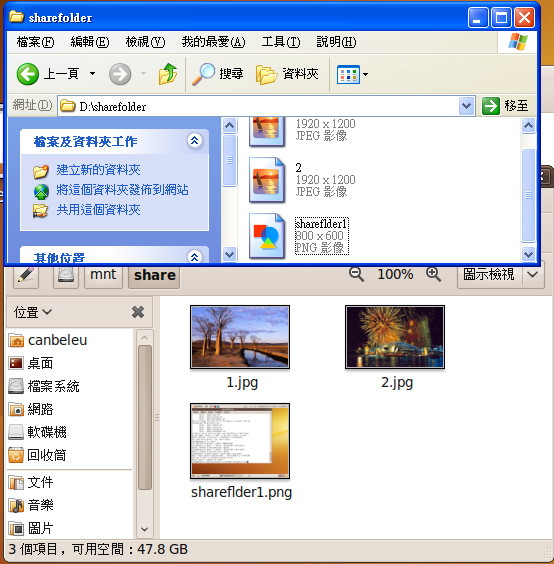Click the Trash icon in sidebar
Screen dimensions: 554x564
click(16, 455)
